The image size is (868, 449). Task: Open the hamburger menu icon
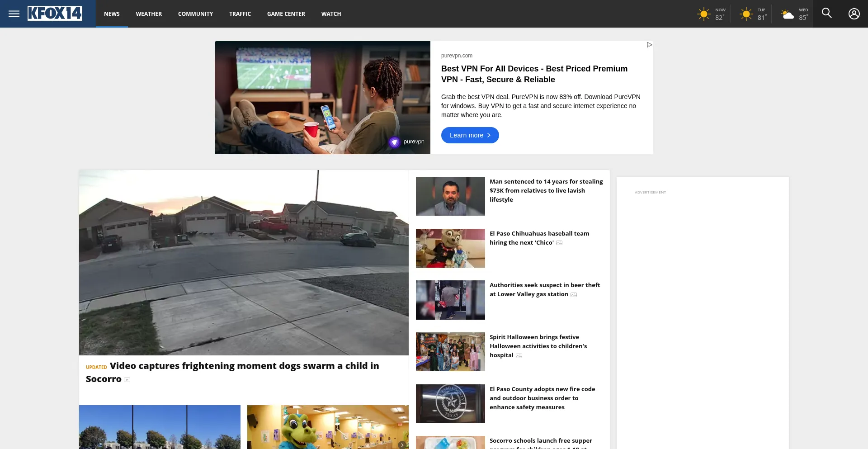point(14,14)
